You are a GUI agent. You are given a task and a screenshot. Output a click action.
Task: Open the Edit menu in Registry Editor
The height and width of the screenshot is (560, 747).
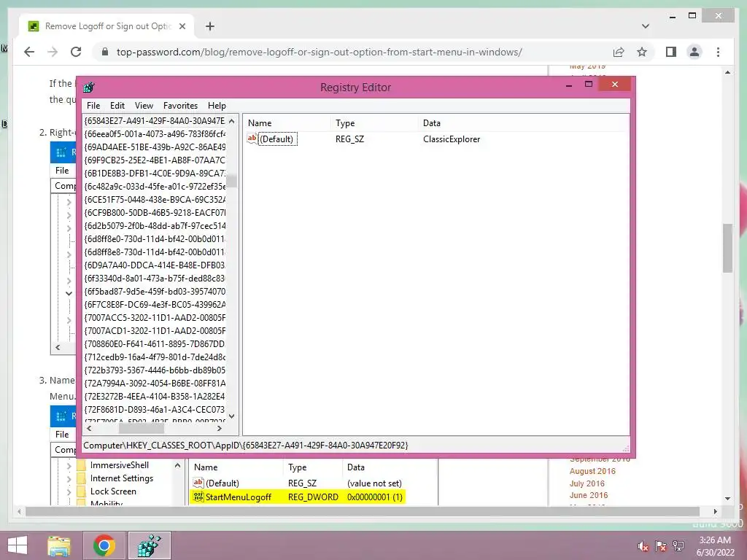117,106
